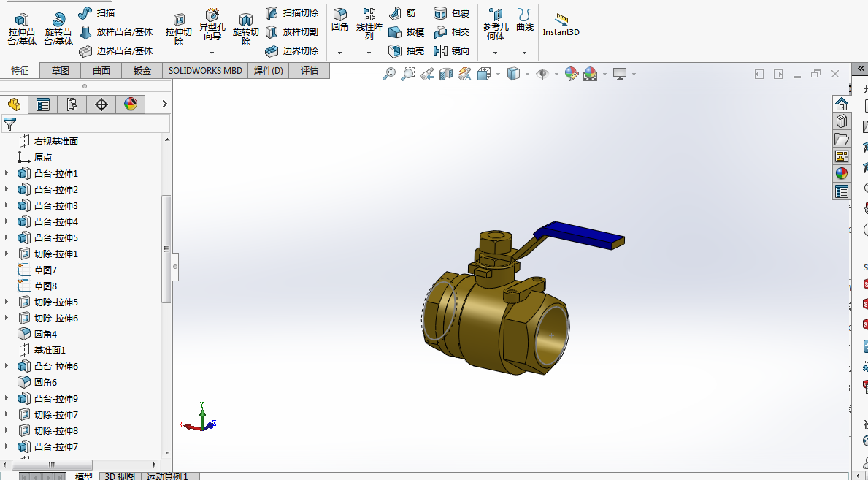Image resolution: width=868 pixels, height=480 pixels.
Task: Select 草图7 in the feature tree
Action: point(45,270)
